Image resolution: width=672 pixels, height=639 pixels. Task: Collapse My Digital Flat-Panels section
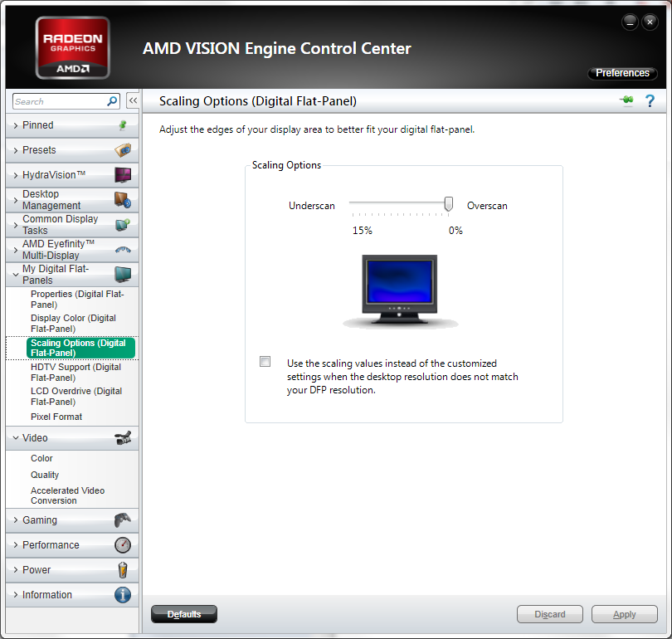tap(72, 275)
